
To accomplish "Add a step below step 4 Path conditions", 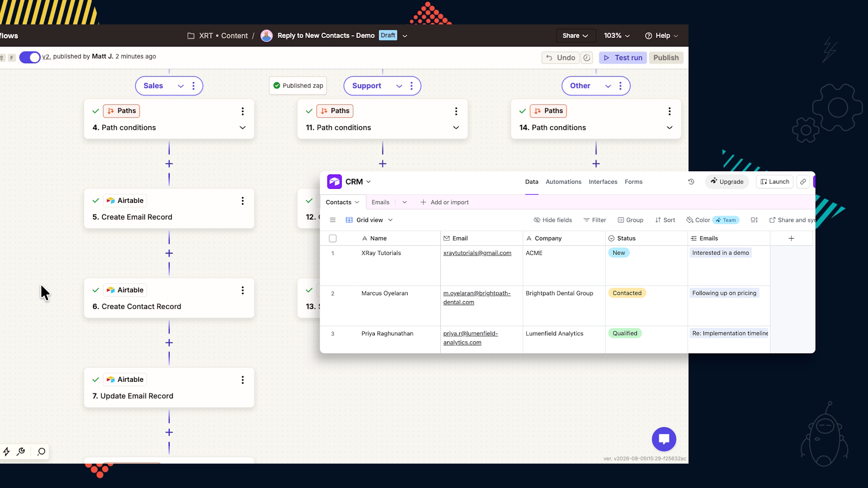I will (x=169, y=164).
